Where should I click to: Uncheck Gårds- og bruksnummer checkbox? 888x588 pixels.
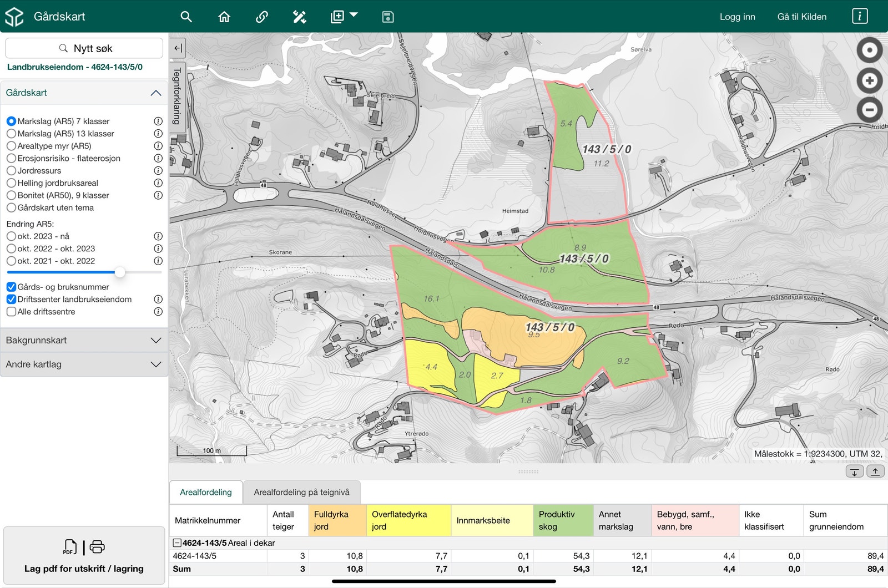[x=11, y=287]
